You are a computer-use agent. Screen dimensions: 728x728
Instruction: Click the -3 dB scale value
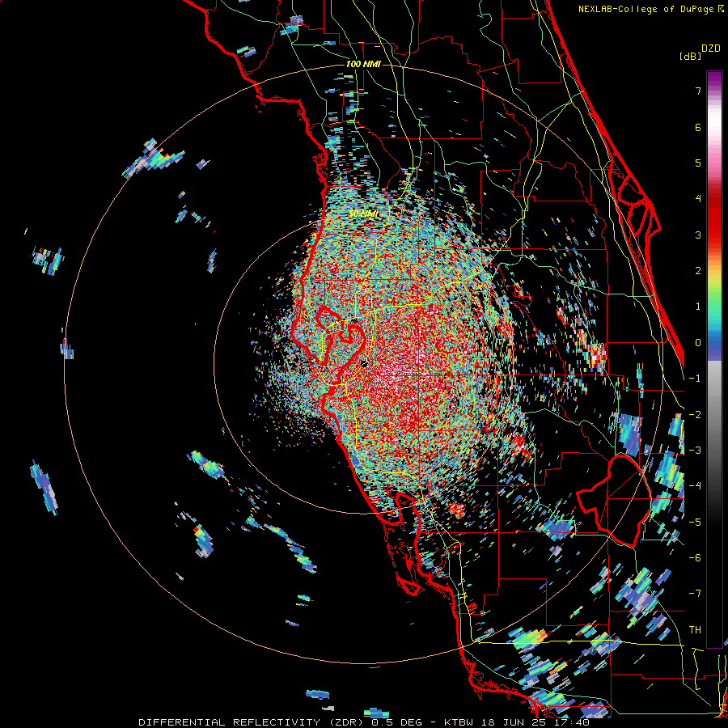point(695,451)
